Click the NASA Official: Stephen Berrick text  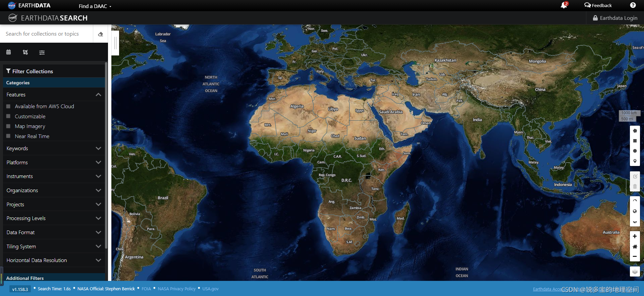click(x=106, y=289)
